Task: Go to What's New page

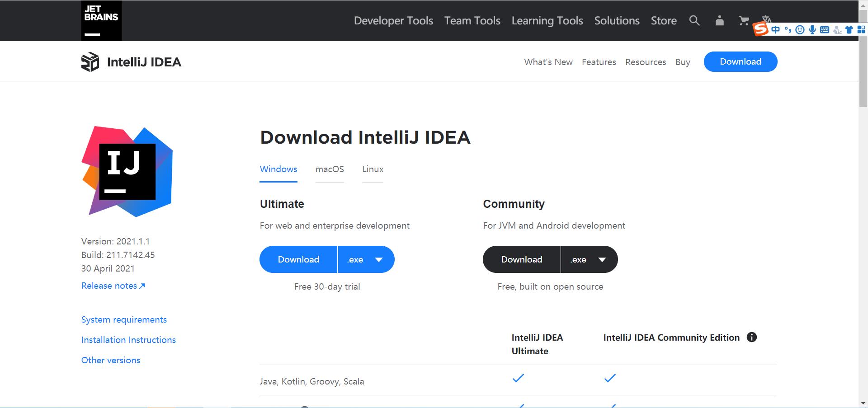Action: click(x=548, y=62)
